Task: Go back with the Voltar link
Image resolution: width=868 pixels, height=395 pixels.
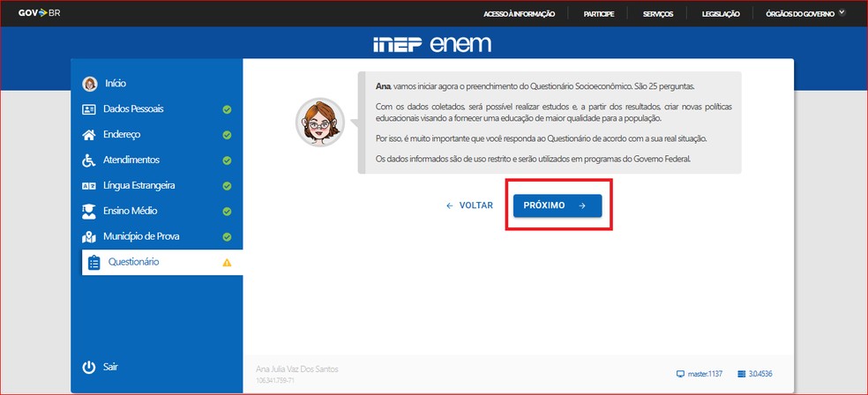Action: [469, 205]
